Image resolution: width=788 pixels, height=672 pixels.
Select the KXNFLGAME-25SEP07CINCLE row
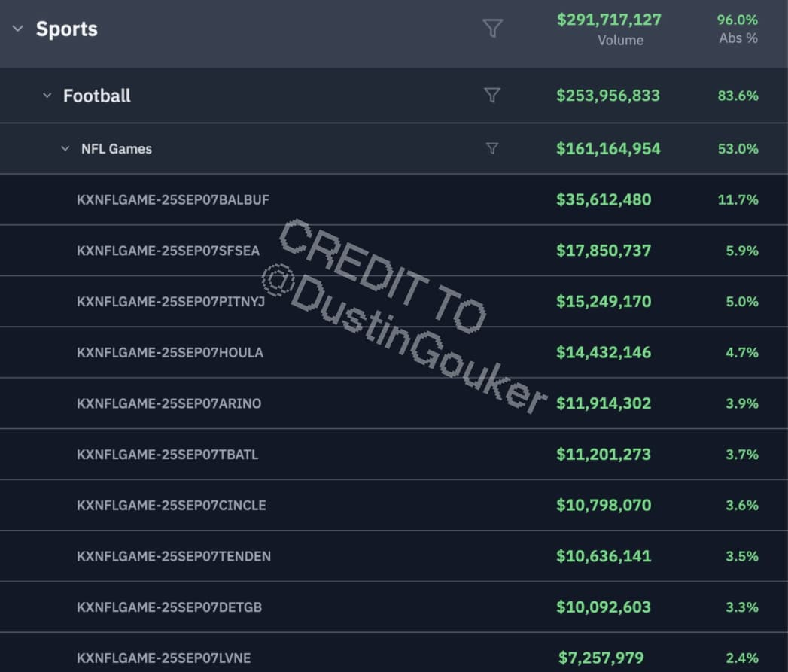(172, 505)
